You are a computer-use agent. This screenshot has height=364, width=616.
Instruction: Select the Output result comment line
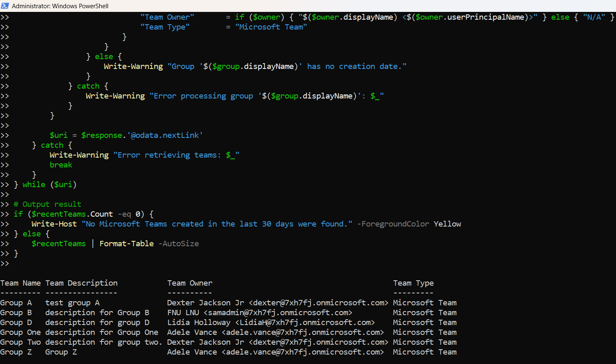47,204
